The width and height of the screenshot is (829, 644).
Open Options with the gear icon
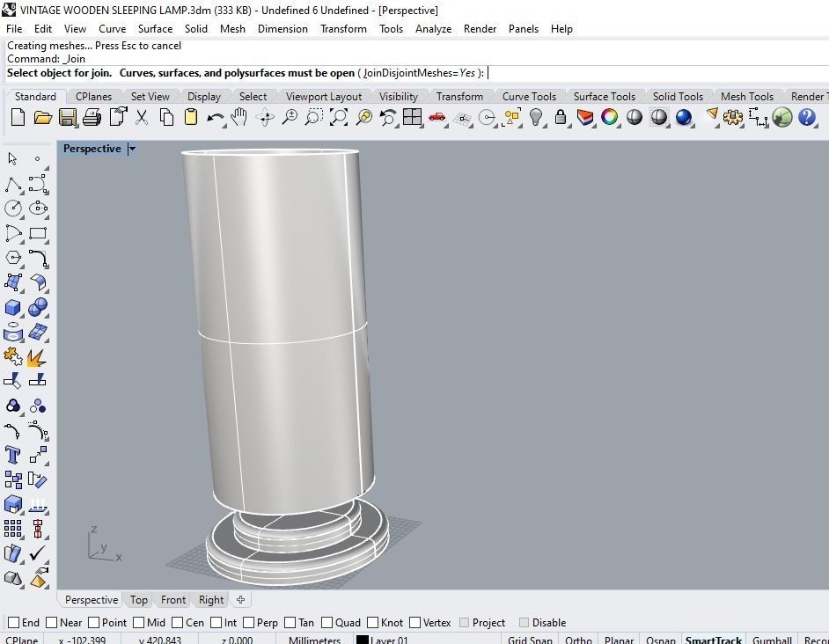733,117
